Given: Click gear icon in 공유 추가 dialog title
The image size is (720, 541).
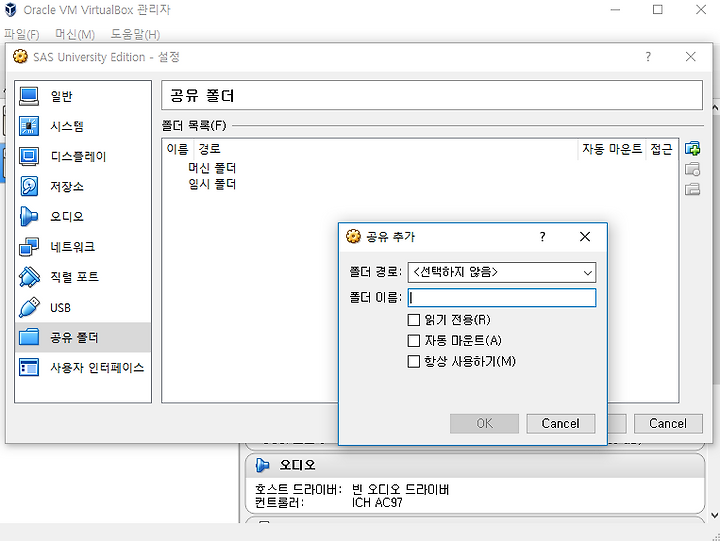Looking at the screenshot, I should pyautogui.click(x=353, y=237).
